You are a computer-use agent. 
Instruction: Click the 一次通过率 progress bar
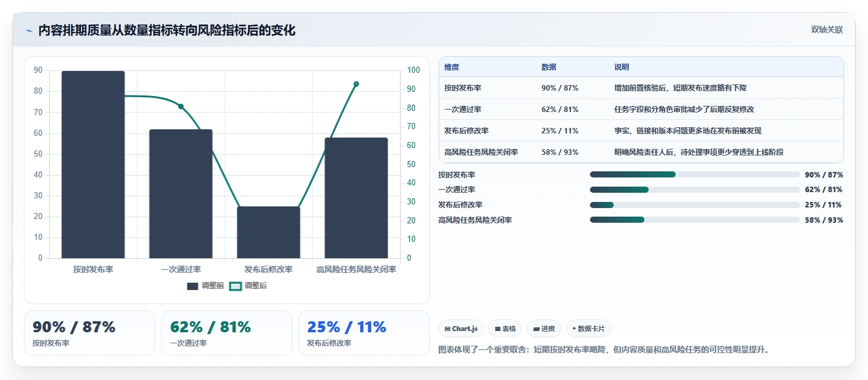[x=695, y=190]
